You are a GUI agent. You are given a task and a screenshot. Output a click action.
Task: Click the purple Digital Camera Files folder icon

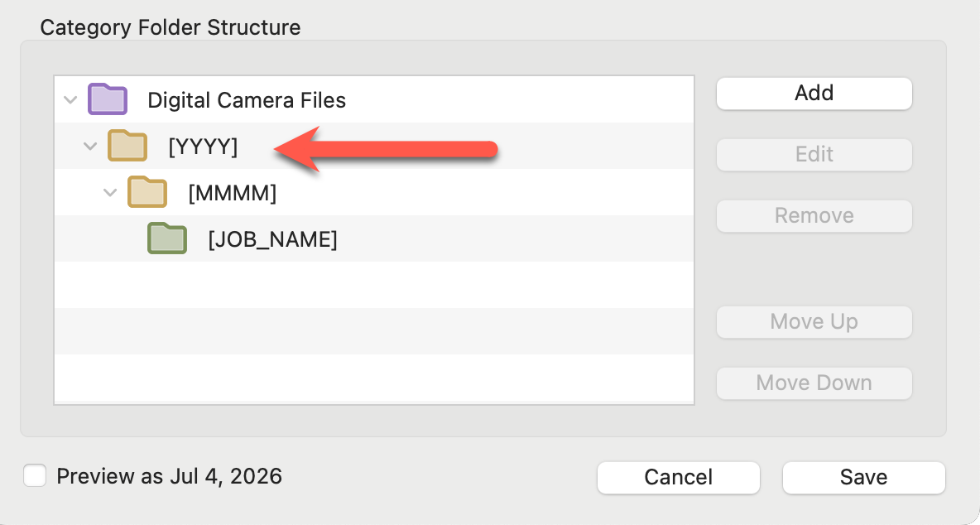pos(107,99)
